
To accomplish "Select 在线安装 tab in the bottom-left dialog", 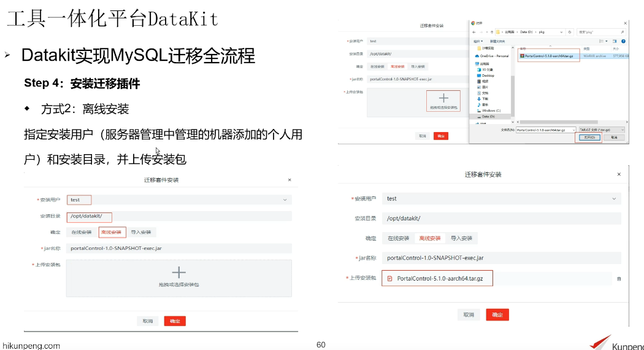I will [x=82, y=232].
